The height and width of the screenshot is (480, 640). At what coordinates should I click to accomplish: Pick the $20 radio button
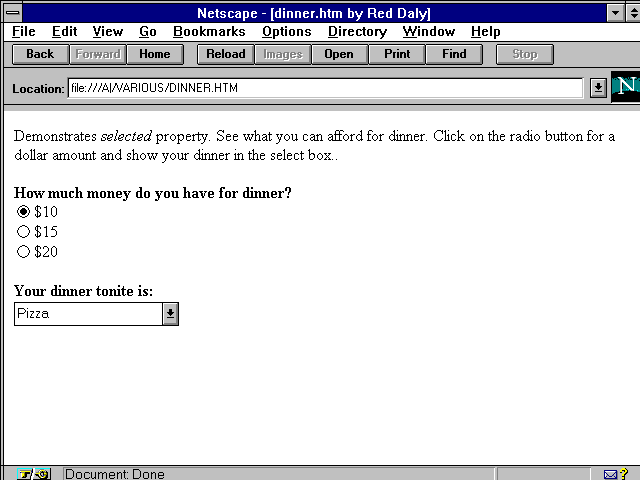pos(24,252)
